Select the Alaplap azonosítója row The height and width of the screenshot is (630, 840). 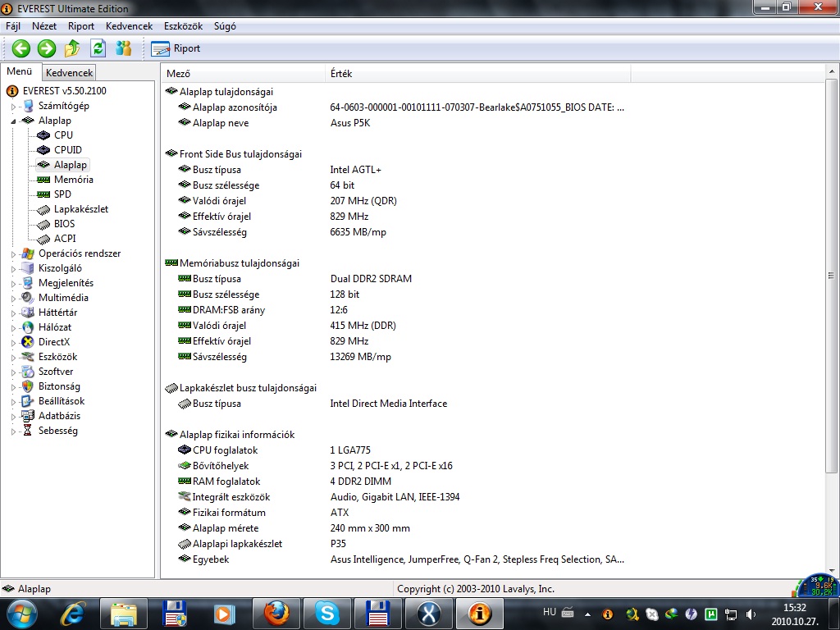(402, 107)
